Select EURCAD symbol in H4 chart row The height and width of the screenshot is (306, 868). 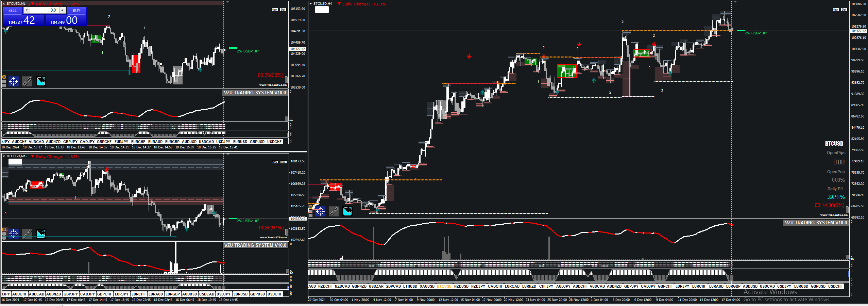click(512, 286)
